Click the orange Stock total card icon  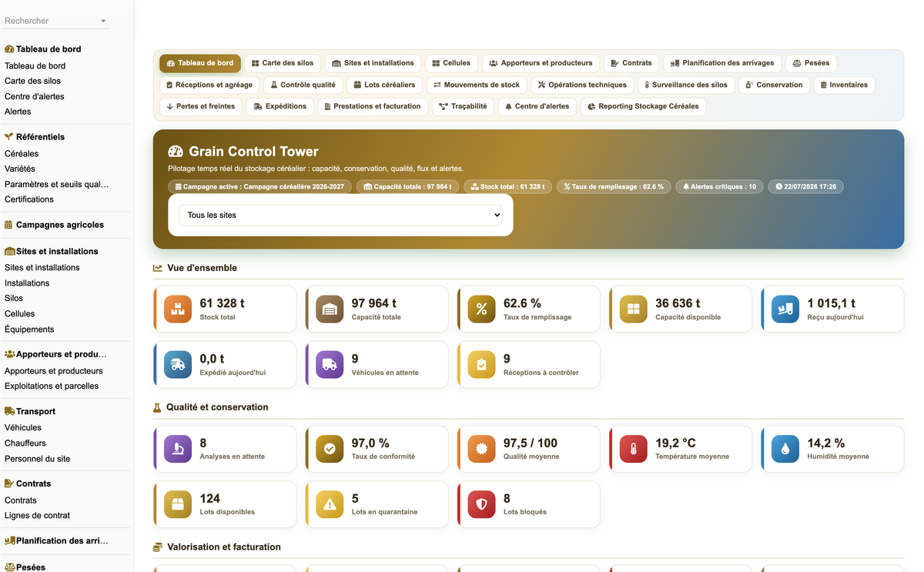[x=178, y=309]
